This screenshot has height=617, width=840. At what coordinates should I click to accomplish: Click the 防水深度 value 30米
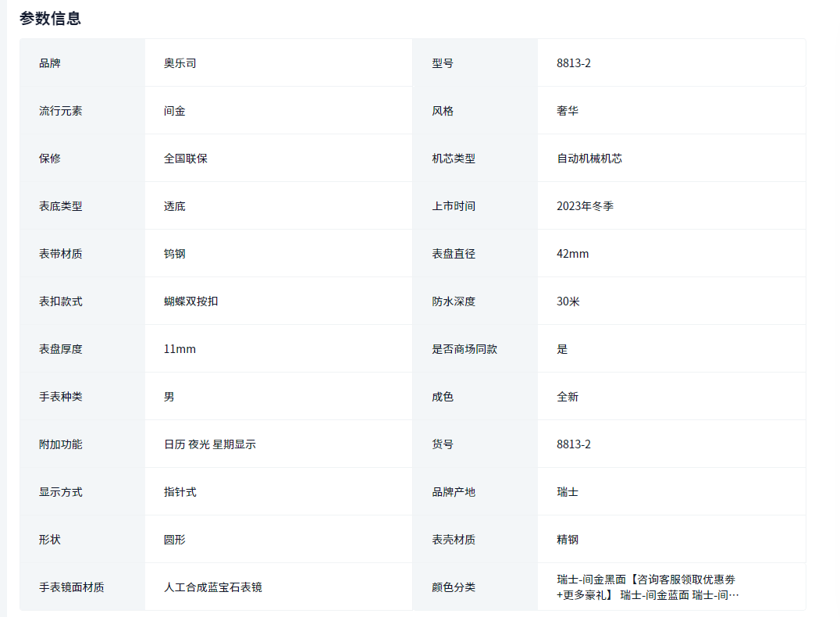568,301
